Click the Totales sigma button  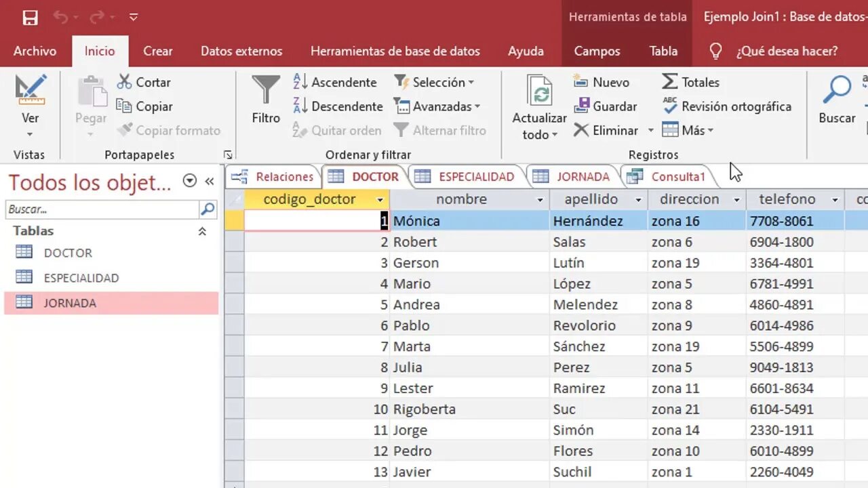tap(690, 82)
